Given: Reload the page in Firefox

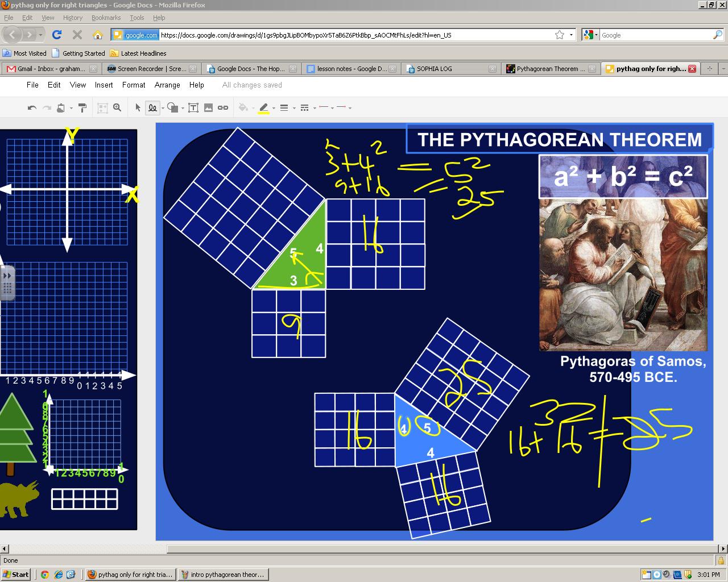Looking at the screenshot, I should (57, 35).
